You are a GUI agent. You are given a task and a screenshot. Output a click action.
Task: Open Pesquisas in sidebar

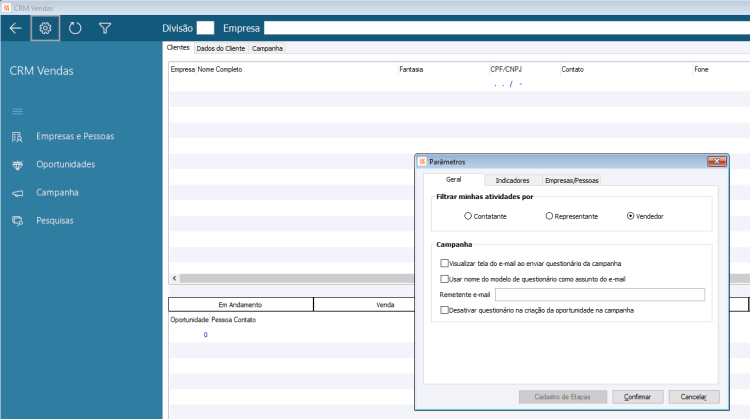[x=55, y=221]
